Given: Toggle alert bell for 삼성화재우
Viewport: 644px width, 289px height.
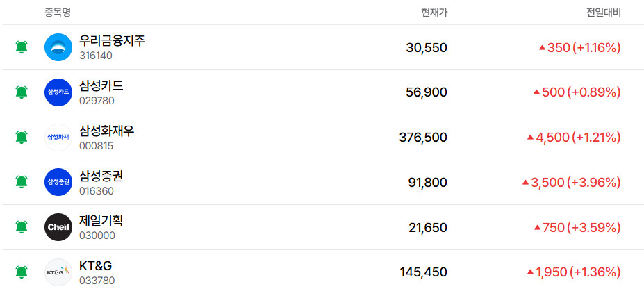Looking at the screenshot, I should pyautogui.click(x=22, y=138).
